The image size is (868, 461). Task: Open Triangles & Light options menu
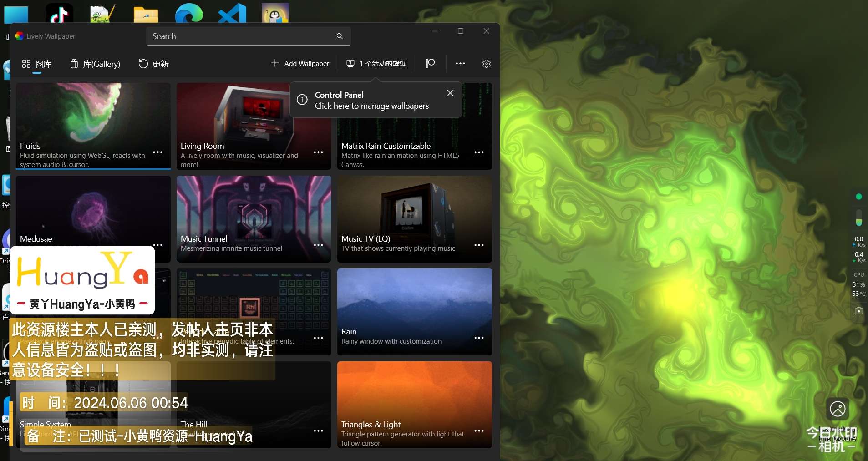(x=479, y=431)
